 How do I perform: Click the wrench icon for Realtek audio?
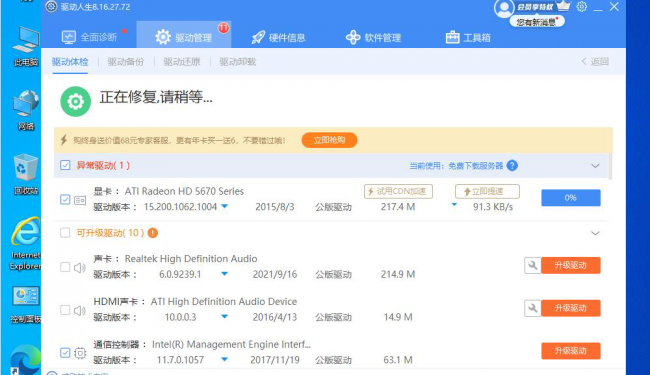533,265
